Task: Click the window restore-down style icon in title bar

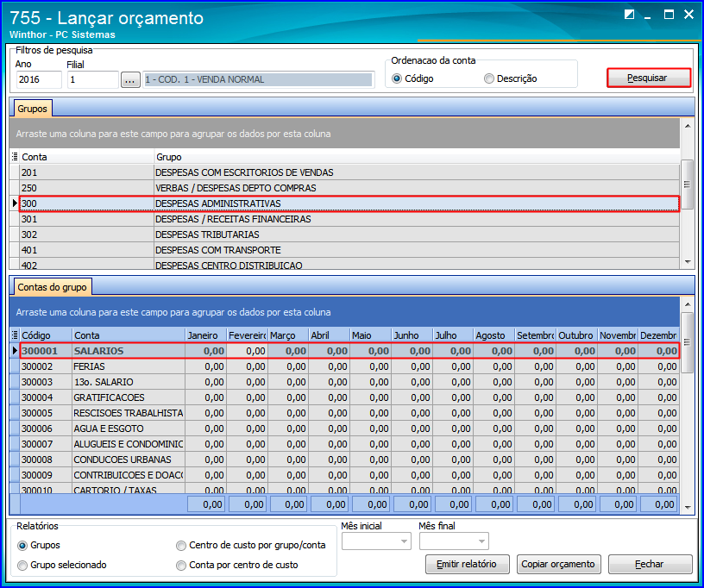Action: pyautogui.click(x=630, y=15)
